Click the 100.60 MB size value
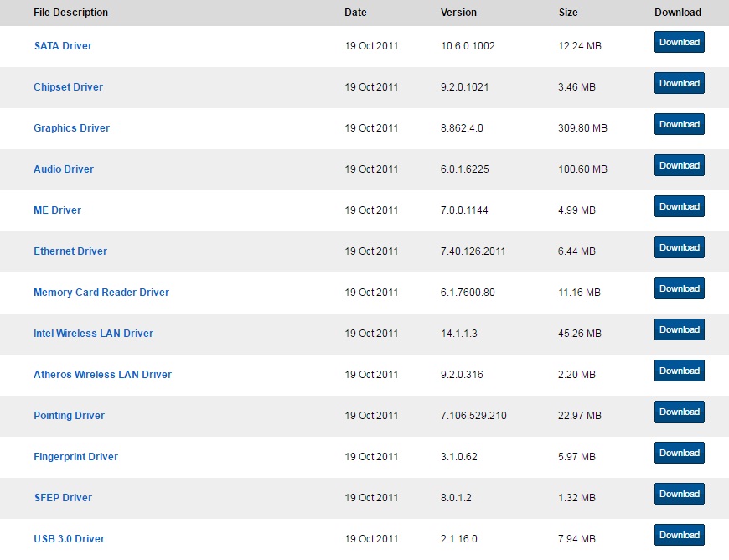729x560 pixels. [583, 169]
